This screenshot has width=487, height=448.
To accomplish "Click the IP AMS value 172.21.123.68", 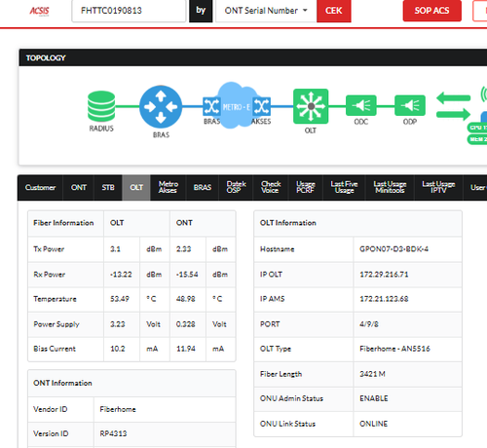I will click(x=384, y=299).
